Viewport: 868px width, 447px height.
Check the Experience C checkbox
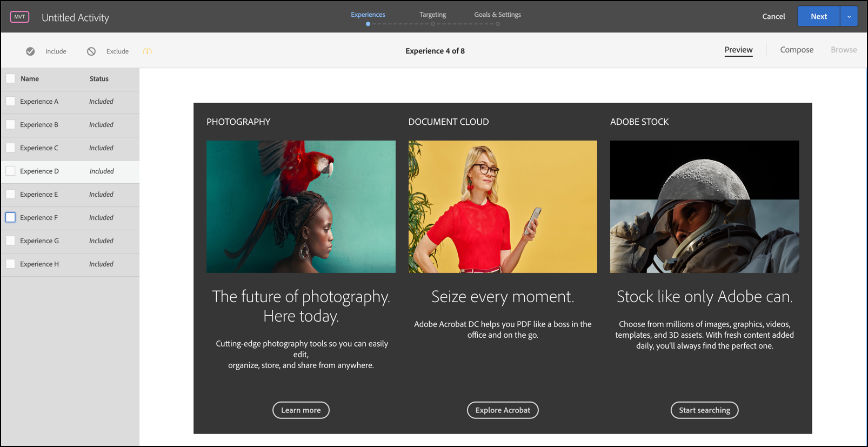pyautogui.click(x=10, y=148)
